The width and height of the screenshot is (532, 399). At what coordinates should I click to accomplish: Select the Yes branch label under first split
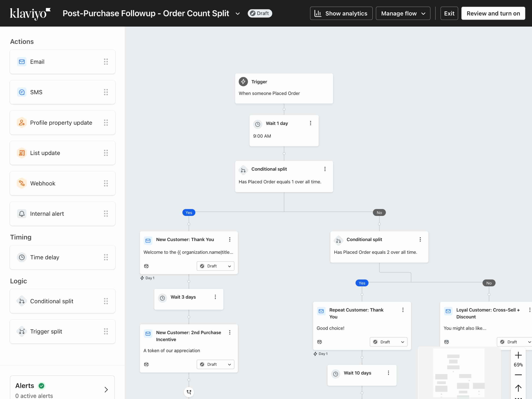tap(189, 213)
